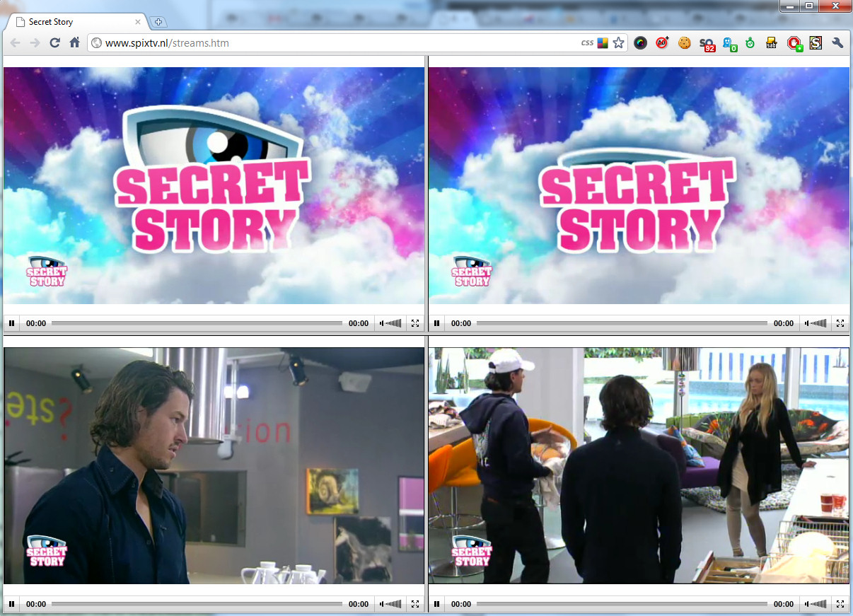Make the poolside stream fullscreen
The height and width of the screenshot is (616, 853).
[x=840, y=604]
